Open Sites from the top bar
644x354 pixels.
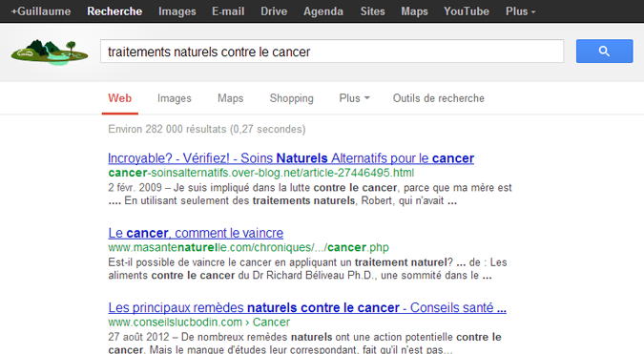point(372,11)
